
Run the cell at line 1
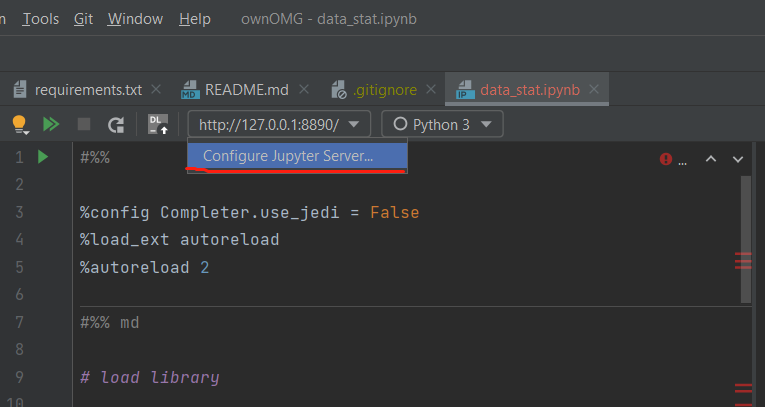(43, 157)
